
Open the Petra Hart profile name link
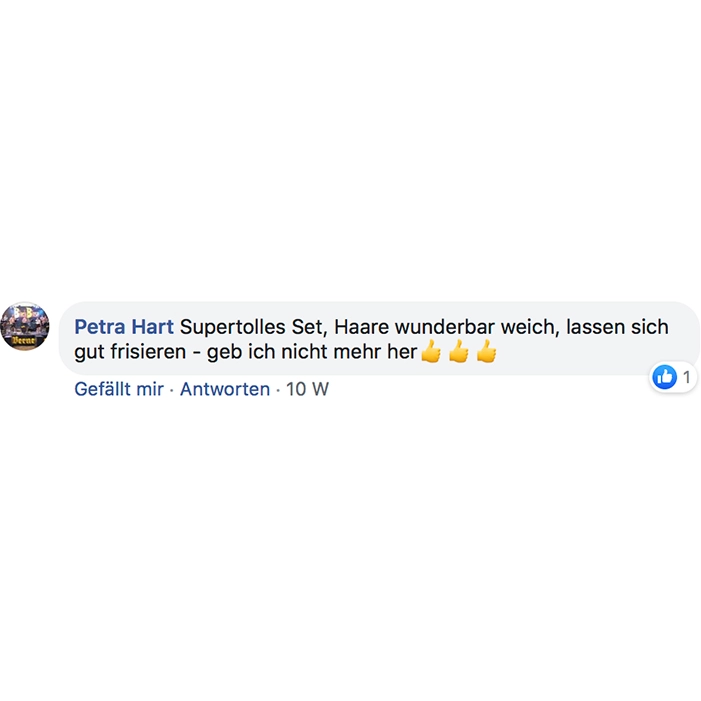coord(124,327)
